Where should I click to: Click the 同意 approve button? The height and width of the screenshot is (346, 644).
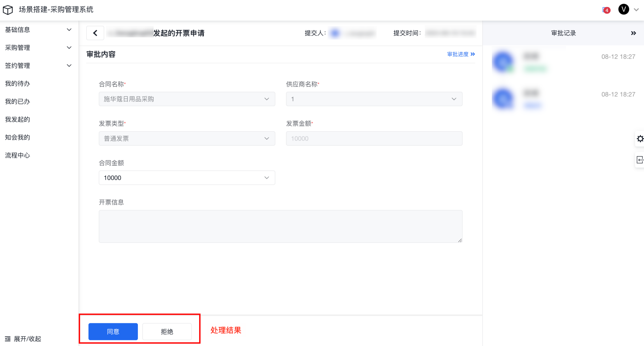[x=113, y=332]
